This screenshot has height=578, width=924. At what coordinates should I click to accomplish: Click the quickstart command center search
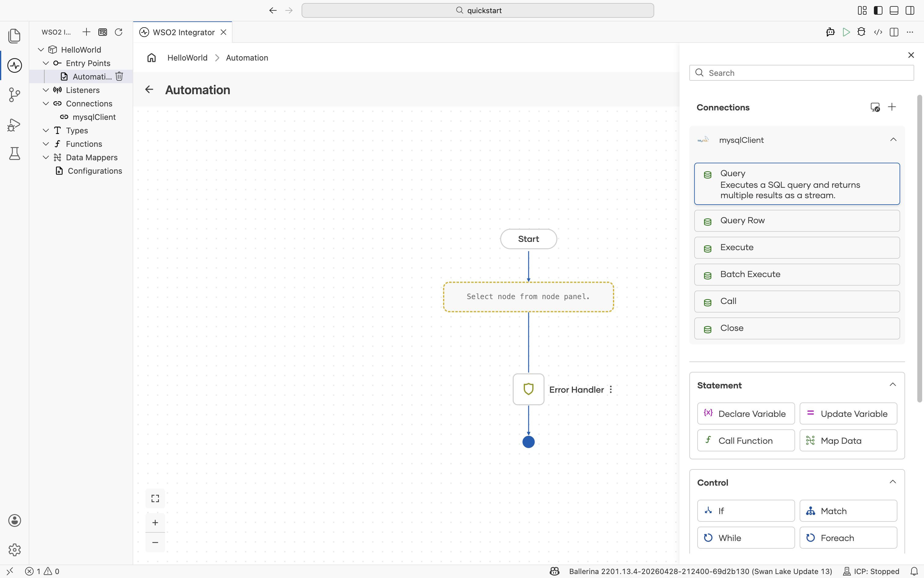tap(478, 10)
